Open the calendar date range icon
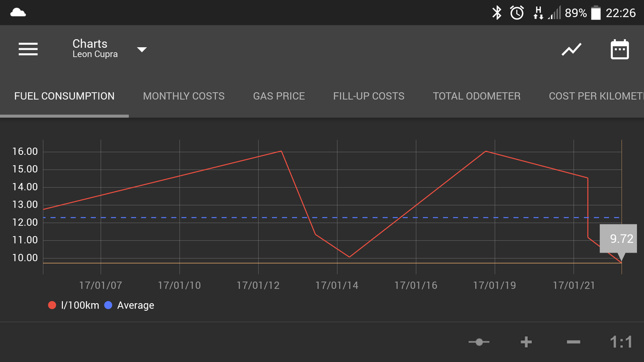The width and height of the screenshot is (644, 362). point(619,49)
